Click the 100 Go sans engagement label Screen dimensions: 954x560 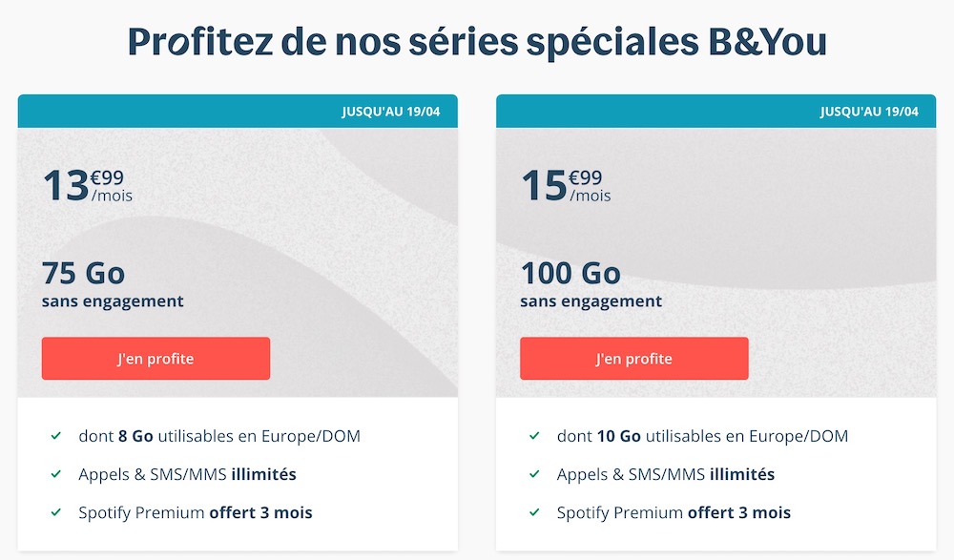pyautogui.click(x=591, y=284)
